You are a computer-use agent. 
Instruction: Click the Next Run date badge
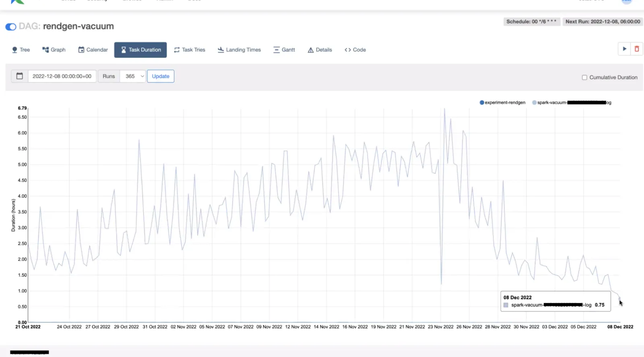[x=603, y=22]
